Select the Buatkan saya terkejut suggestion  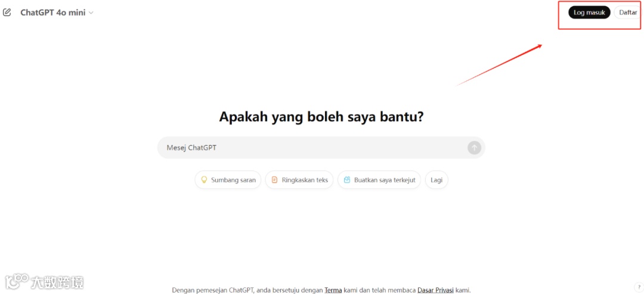379,180
